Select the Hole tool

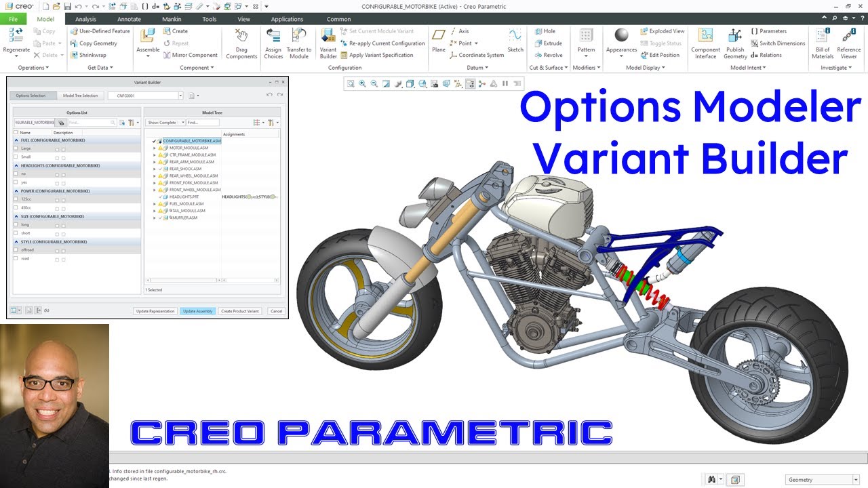coord(545,31)
